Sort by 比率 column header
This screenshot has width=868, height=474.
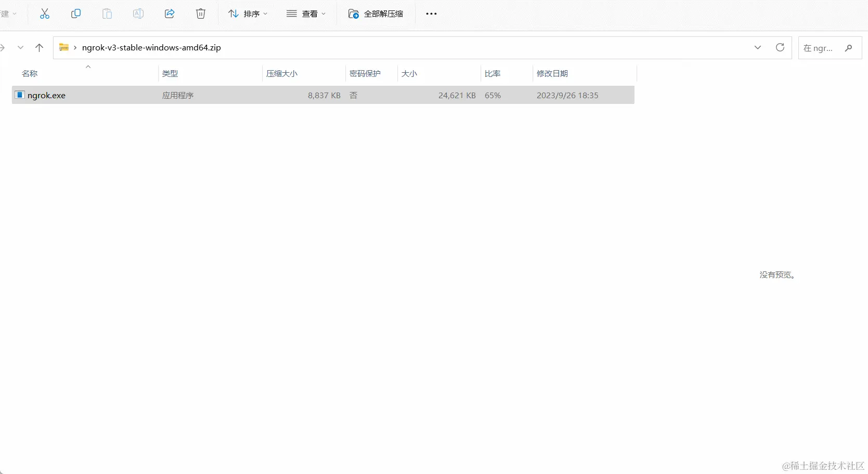(493, 74)
